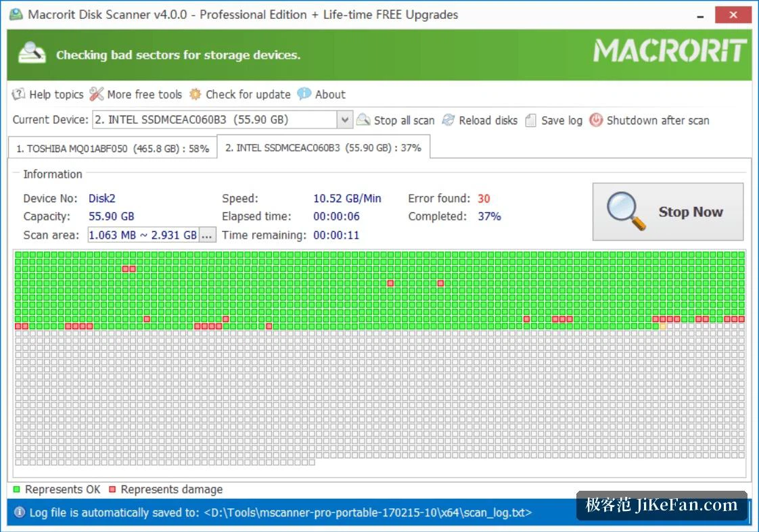Image resolution: width=759 pixels, height=532 pixels.
Task: Click the Help topics icon
Action: click(18, 94)
